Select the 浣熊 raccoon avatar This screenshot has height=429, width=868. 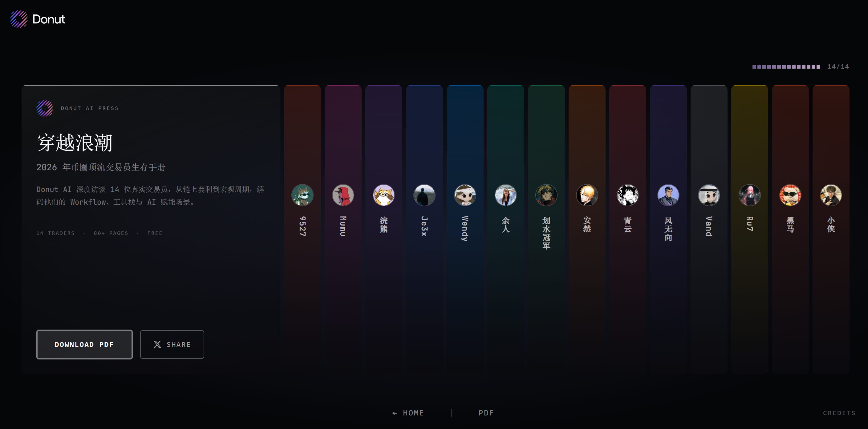pos(383,195)
